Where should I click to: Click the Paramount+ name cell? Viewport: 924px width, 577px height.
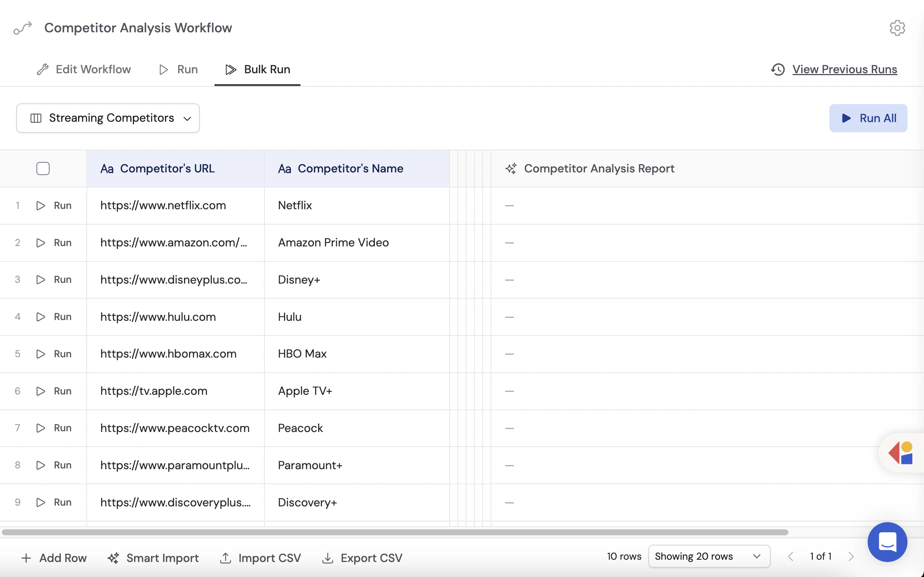point(357,465)
